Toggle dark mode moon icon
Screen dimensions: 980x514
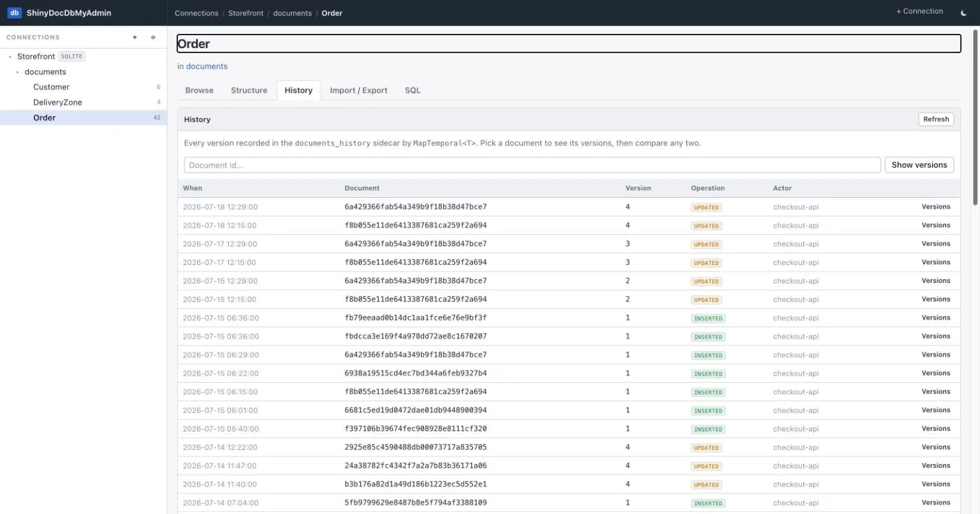click(964, 13)
